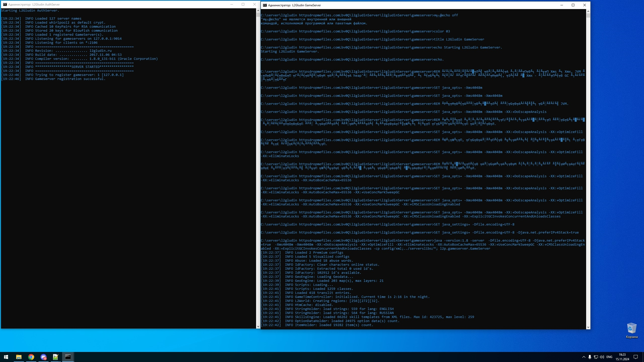The height and width of the screenshot is (362, 644).
Task: Open the Windows Start menu
Action: click(6, 357)
